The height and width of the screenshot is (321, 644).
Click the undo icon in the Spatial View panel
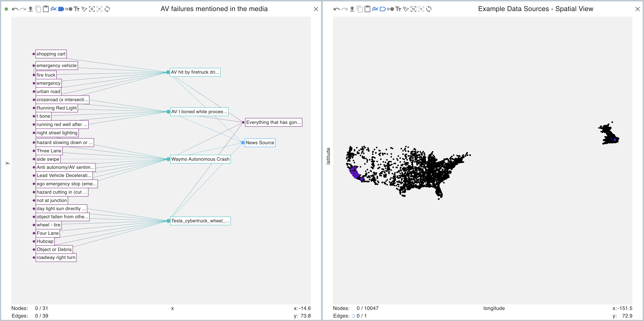click(337, 9)
